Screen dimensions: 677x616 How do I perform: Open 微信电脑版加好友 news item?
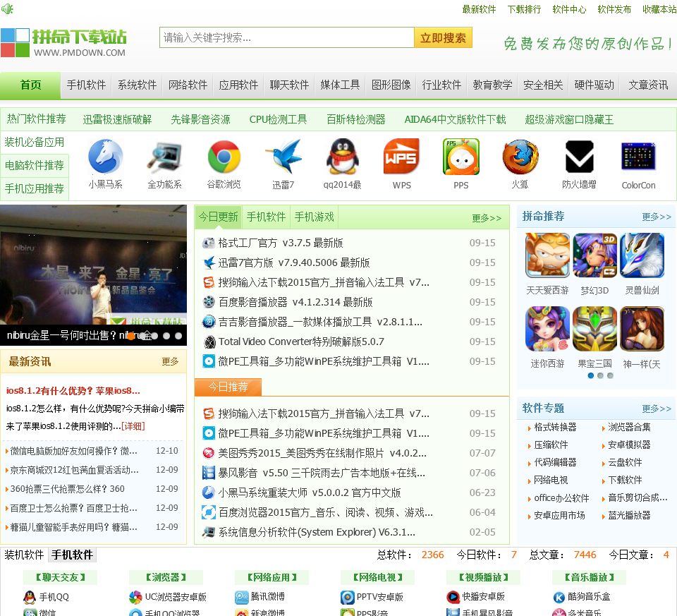tap(73, 451)
